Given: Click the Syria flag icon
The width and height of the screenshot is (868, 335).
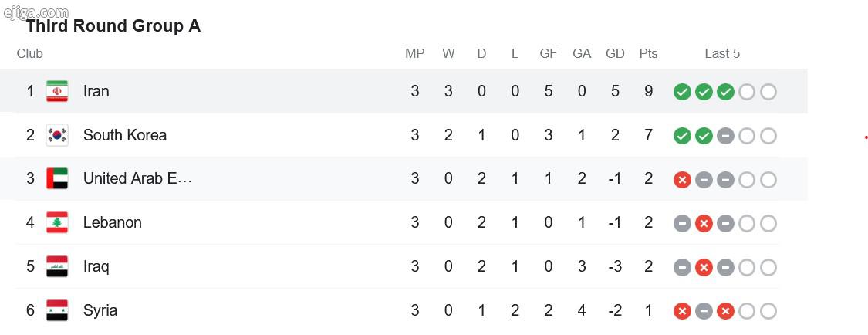Looking at the screenshot, I should point(56,310).
